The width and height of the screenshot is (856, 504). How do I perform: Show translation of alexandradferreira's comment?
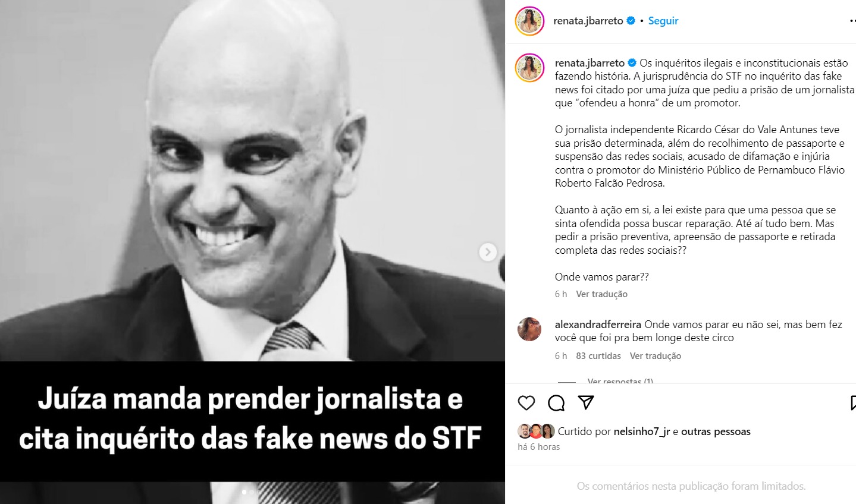pos(656,356)
